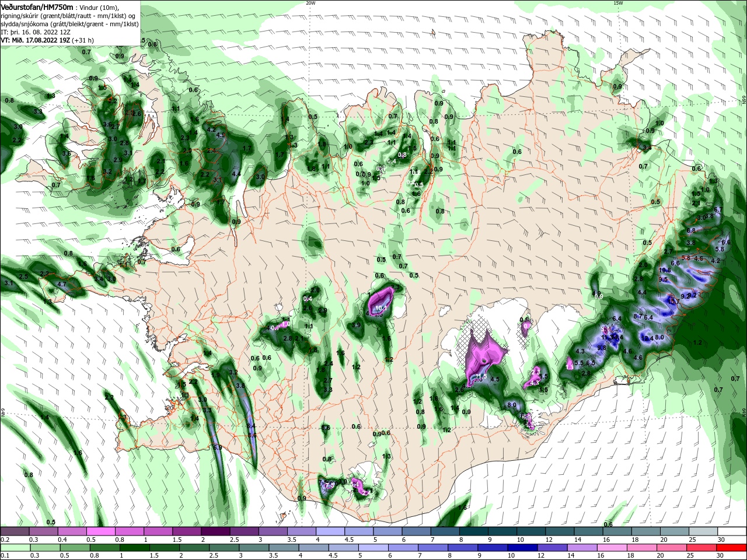Click the '4.9' precipitation value
This screenshot has height=560, width=747.
click(220, 135)
